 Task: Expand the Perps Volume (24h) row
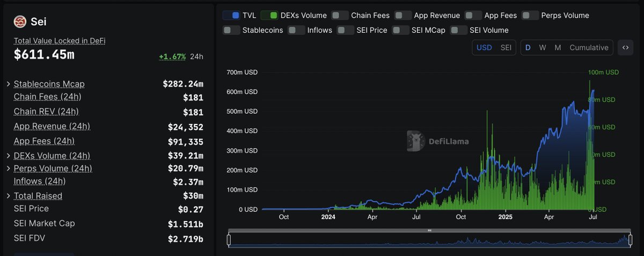tap(9, 169)
